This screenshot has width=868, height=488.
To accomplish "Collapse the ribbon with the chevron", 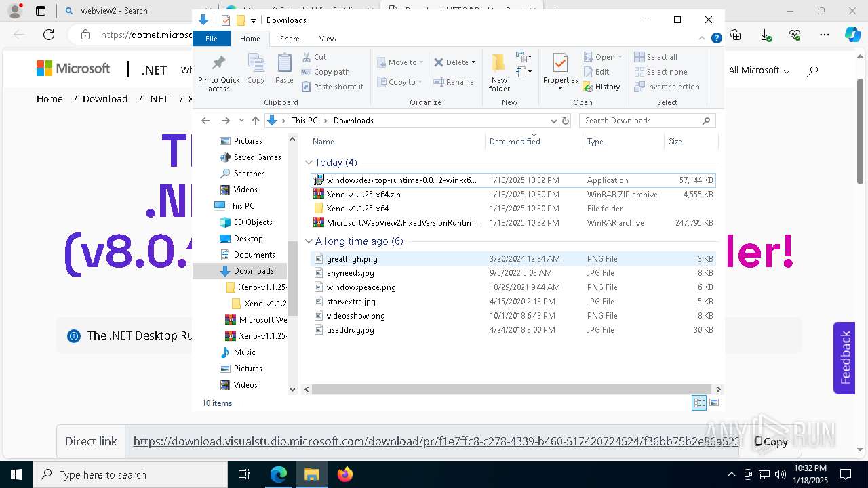I will (703, 39).
